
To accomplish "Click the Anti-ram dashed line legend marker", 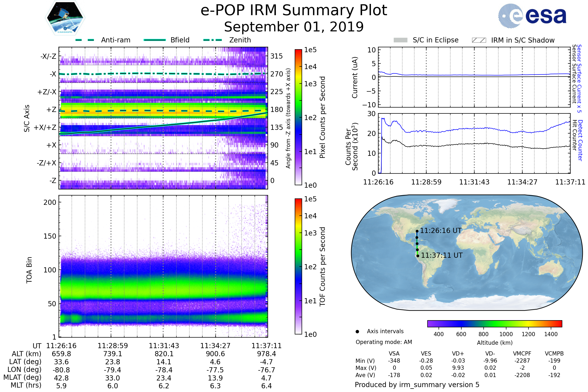I will coord(85,40).
